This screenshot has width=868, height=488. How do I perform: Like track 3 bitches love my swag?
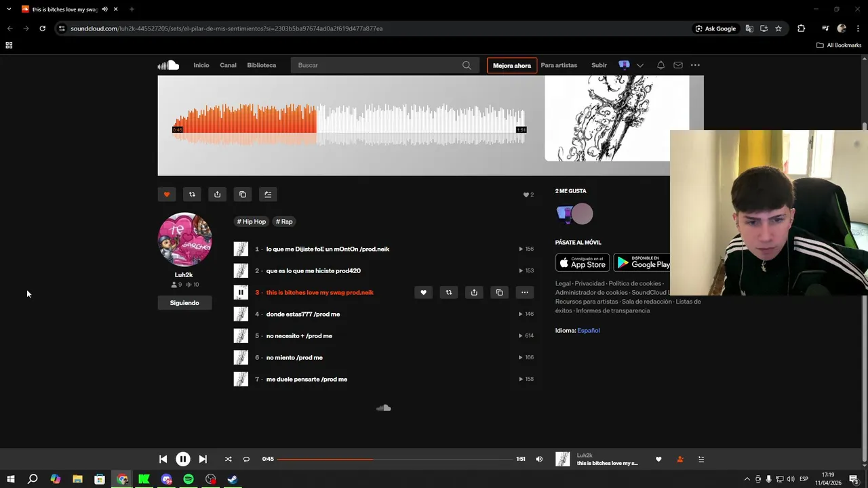pos(423,292)
